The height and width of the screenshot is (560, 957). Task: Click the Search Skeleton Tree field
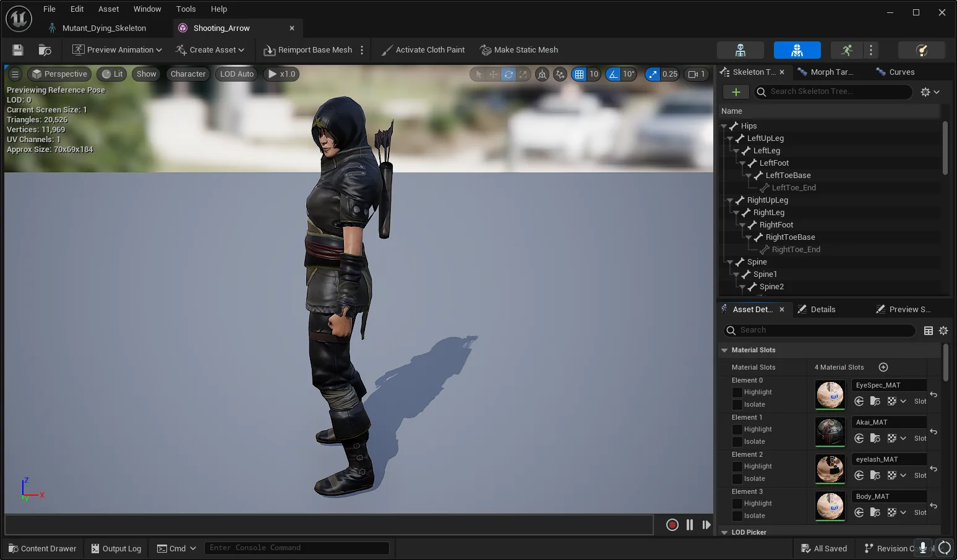(x=833, y=91)
